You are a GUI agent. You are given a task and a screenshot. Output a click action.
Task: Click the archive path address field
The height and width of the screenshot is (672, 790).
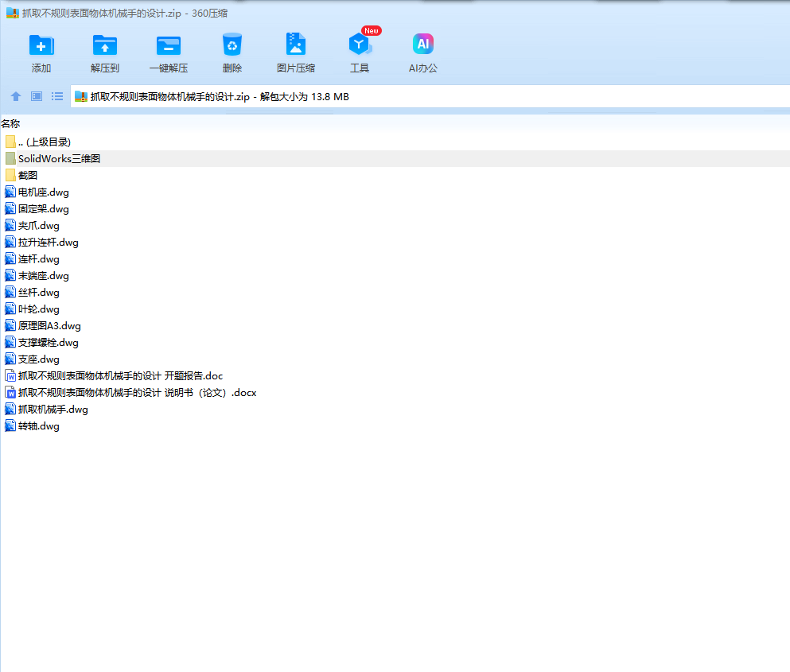(x=430, y=96)
